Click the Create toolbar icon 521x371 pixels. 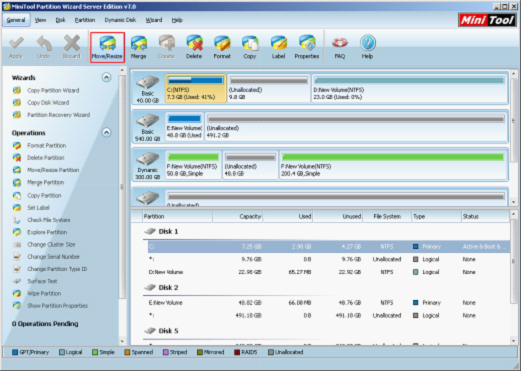[x=166, y=43]
